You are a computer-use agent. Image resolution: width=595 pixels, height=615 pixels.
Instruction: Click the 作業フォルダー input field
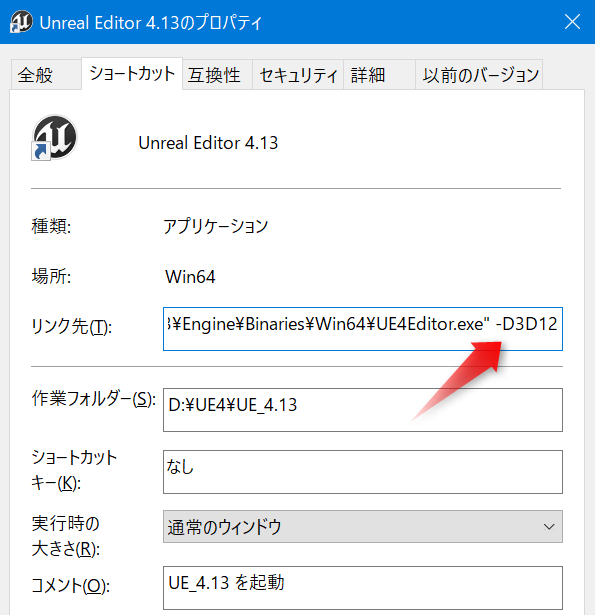point(363,410)
